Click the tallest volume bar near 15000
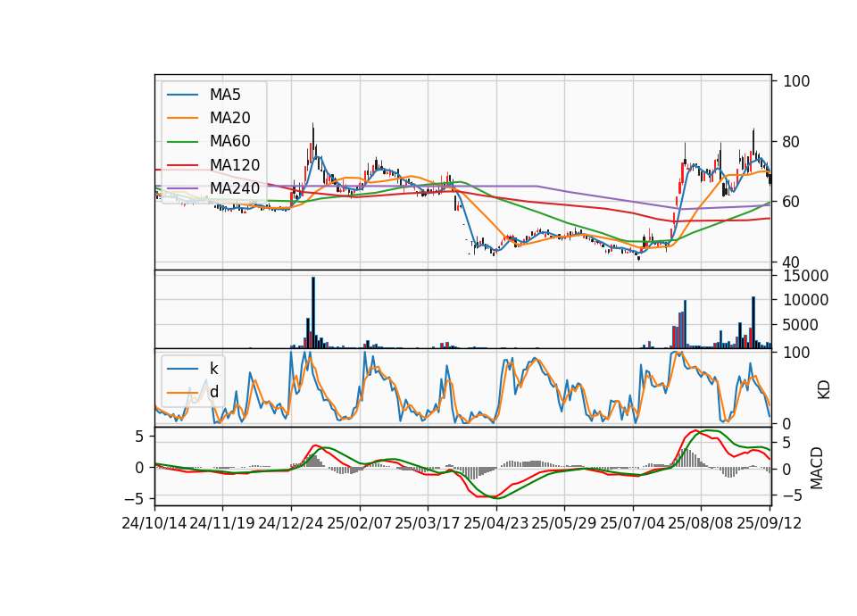The width and height of the screenshot is (857, 616). pyautogui.click(x=313, y=312)
